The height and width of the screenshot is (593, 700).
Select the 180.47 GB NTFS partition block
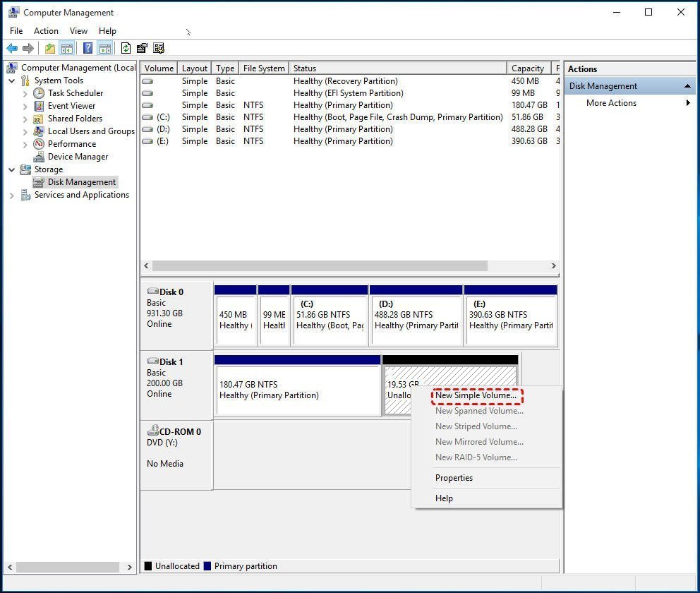tap(297, 390)
